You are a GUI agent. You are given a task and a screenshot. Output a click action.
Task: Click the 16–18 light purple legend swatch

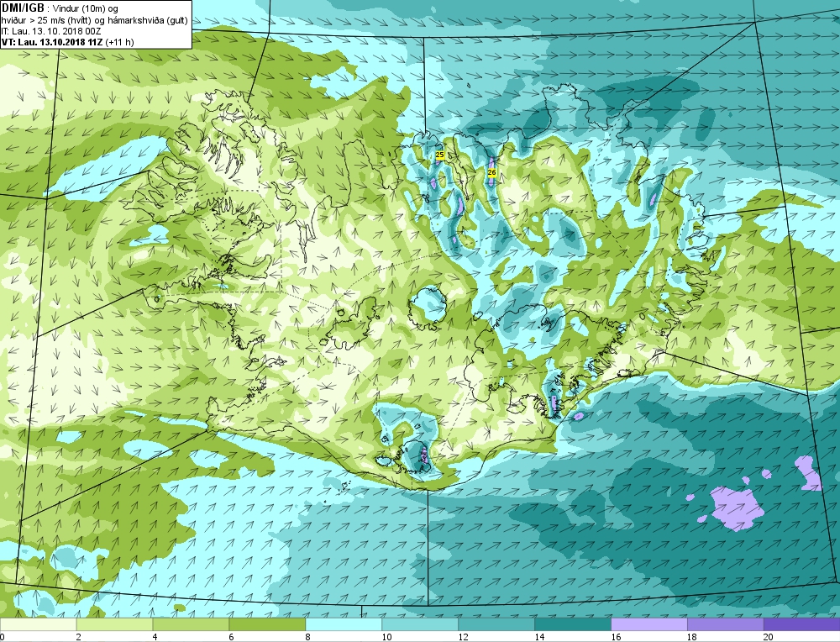[x=648, y=624]
